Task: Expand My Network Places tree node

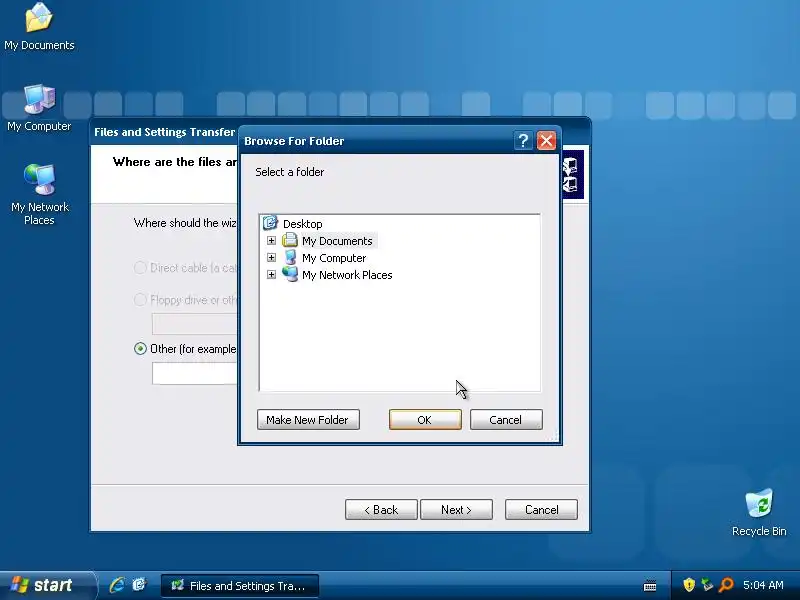Action: point(271,274)
